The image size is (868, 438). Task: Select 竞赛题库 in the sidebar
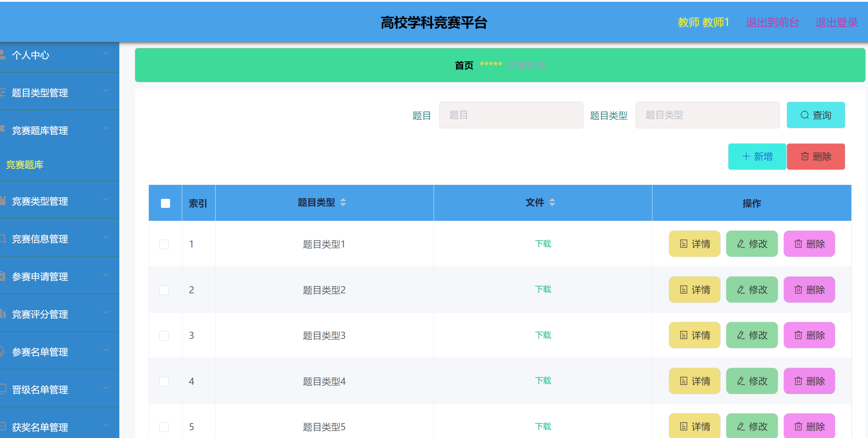[25, 165]
